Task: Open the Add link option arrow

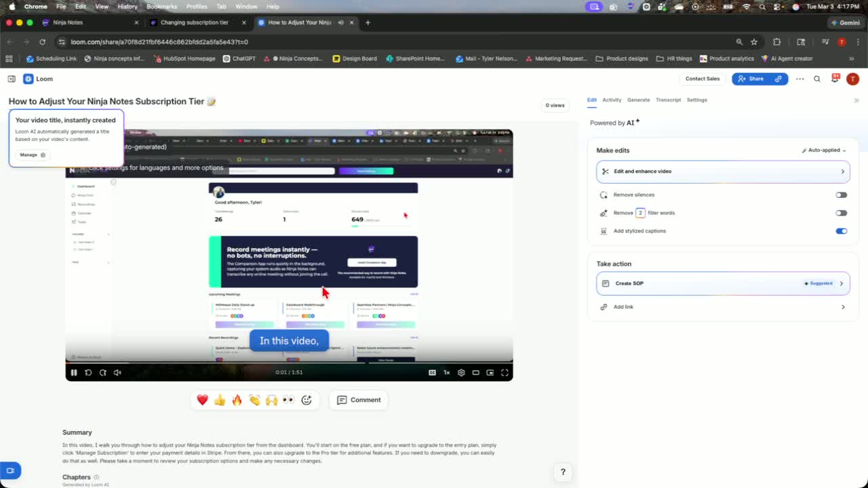Action: point(843,307)
